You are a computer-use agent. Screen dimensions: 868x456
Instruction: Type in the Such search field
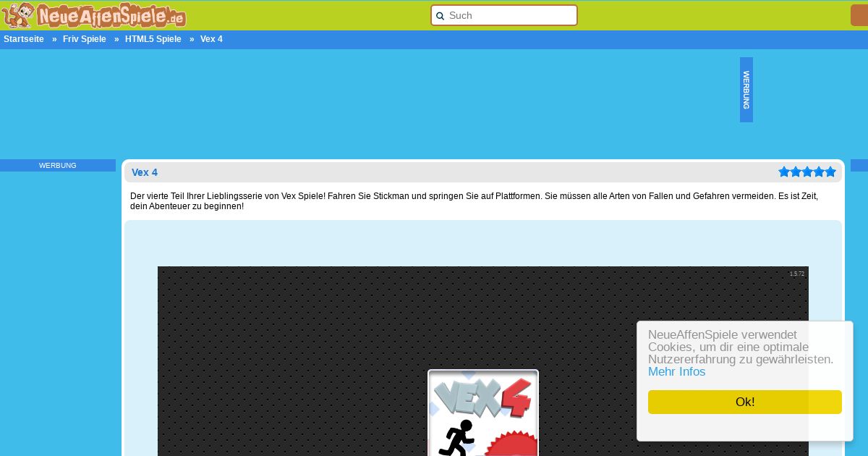pos(504,15)
